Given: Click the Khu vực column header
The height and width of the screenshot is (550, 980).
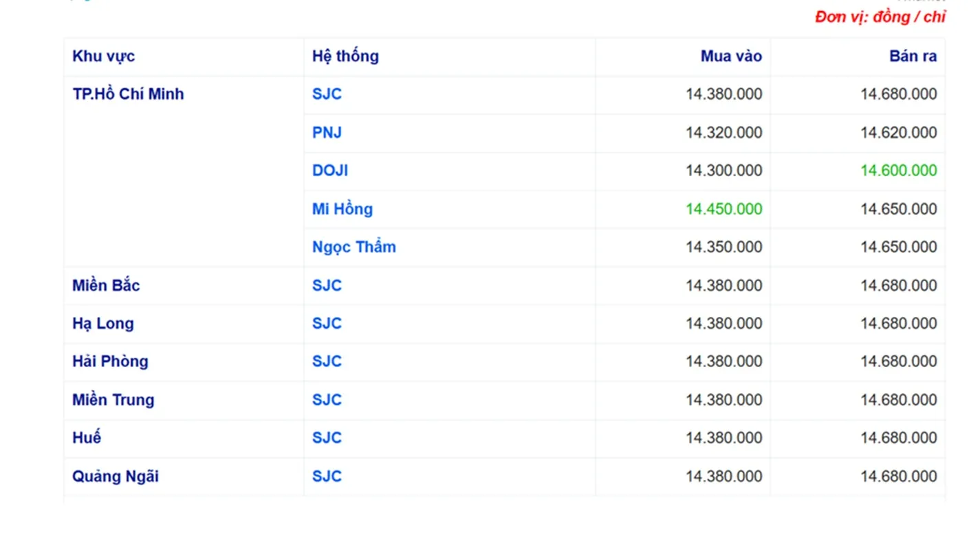Looking at the screenshot, I should tap(104, 56).
